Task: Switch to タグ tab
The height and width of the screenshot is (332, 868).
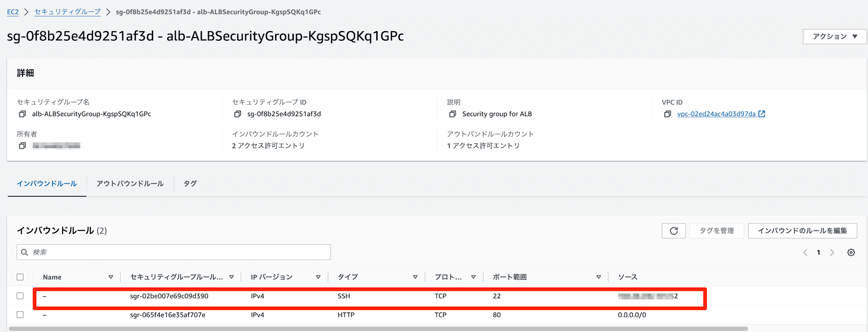Action: 190,184
